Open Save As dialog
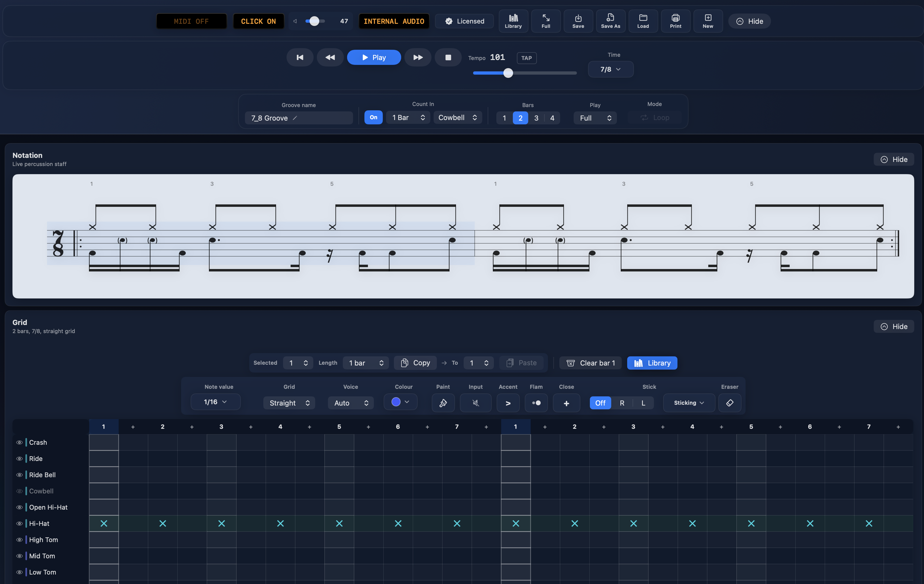Screen dimensions: 924x584 (x=610, y=21)
